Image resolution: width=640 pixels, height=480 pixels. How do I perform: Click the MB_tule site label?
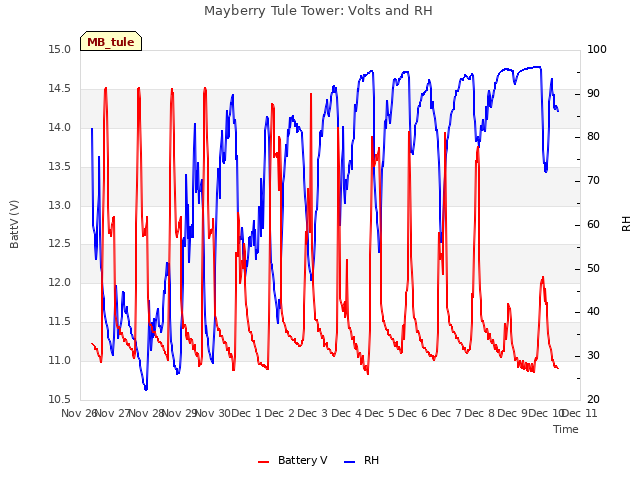[111, 41]
